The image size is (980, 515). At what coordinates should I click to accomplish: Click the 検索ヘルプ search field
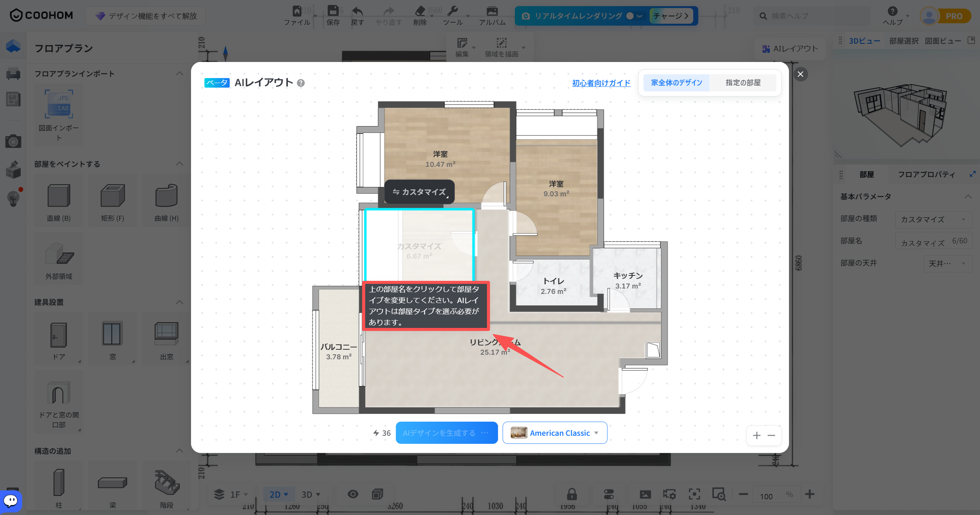(812, 16)
